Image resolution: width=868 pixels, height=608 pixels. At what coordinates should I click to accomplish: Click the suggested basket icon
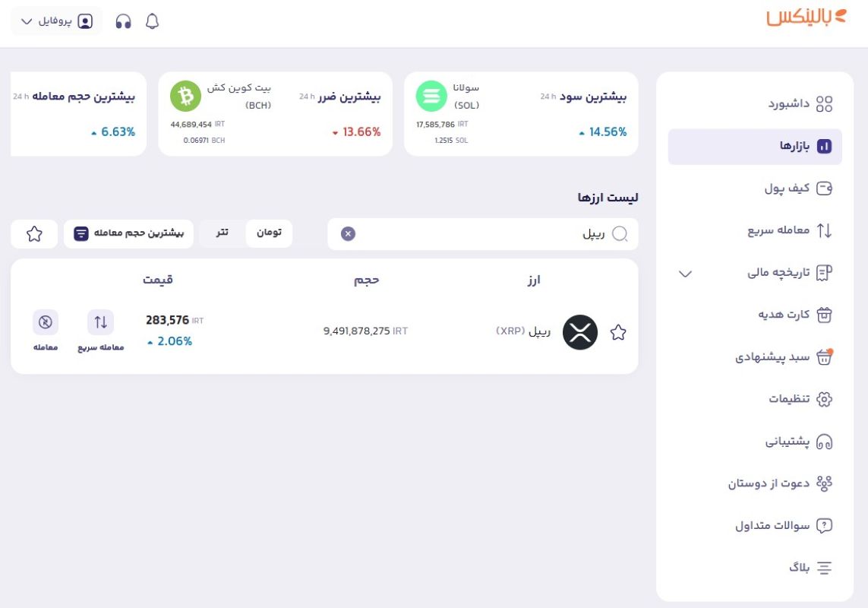[x=824, y=357]
